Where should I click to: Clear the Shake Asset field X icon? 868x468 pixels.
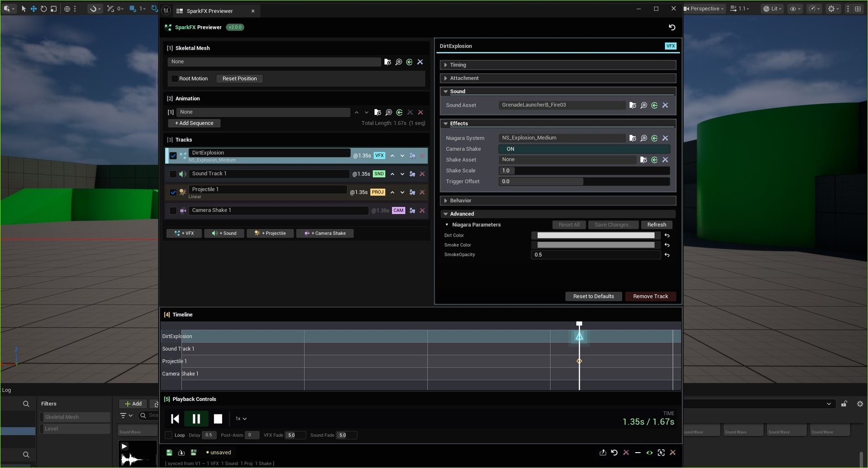(665, 160)
